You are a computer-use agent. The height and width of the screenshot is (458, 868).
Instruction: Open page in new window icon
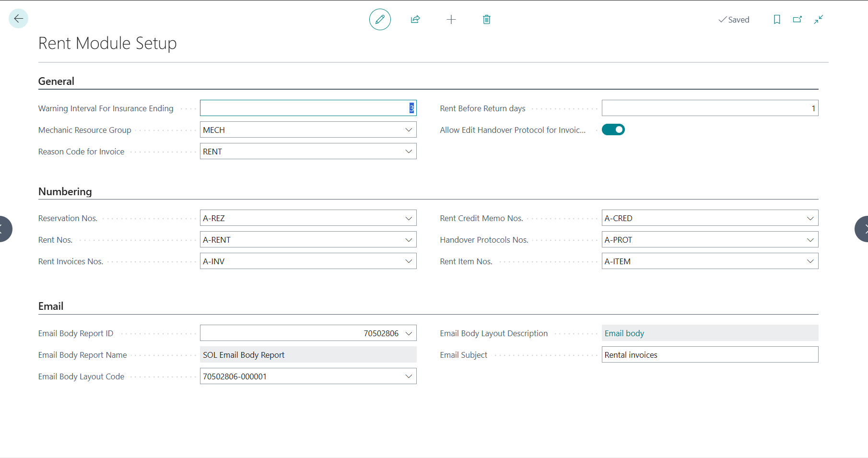(798, 20)
